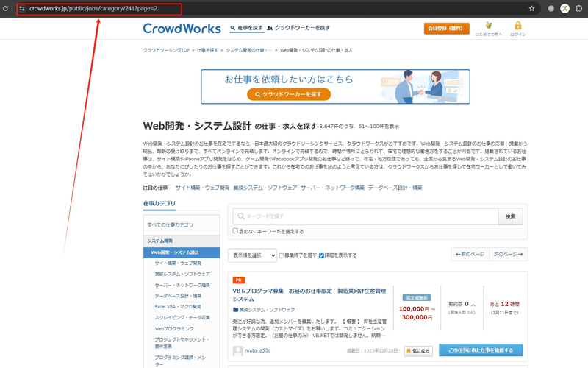Click the 気になる bookmark button
Image resolution: width=588 pixels, height=368 pixels.
coord(418,351)
